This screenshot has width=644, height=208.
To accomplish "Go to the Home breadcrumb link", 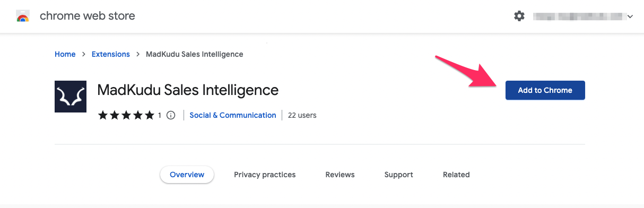I will tap(65, 54).
